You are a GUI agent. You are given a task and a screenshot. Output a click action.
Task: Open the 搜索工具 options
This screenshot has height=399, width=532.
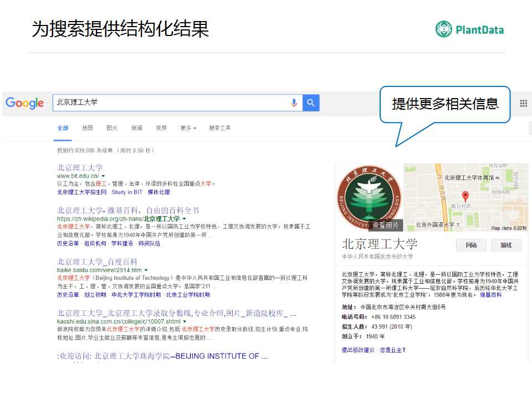[219, 128]
